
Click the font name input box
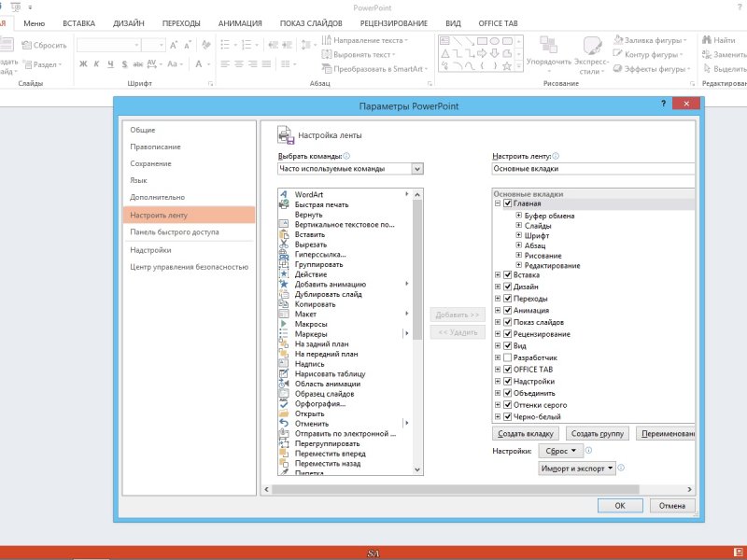point(108,45)
